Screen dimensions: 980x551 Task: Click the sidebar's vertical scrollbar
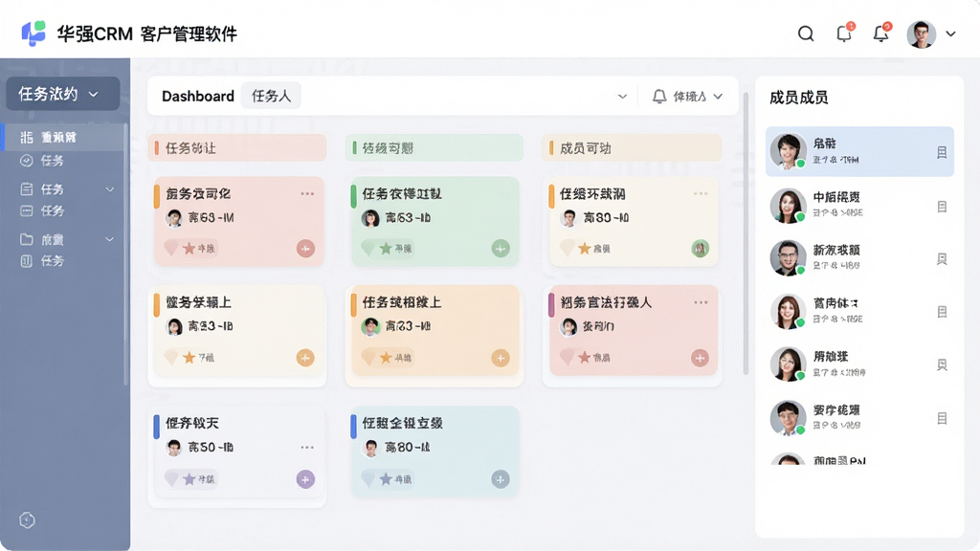[x=125, y=254]
